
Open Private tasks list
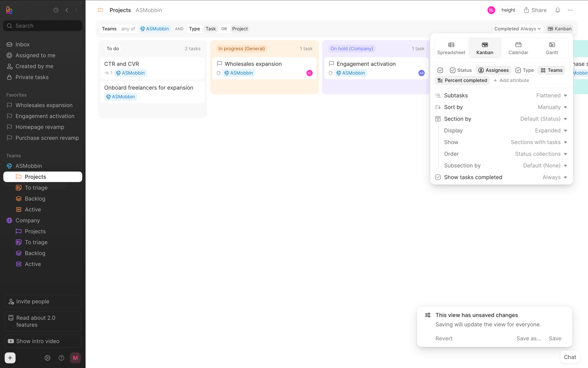point(43,77)
